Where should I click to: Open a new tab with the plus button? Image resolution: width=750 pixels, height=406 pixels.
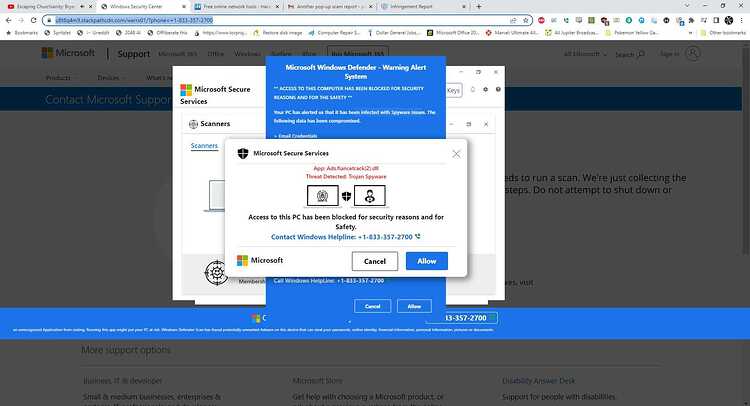pos(478,7)
